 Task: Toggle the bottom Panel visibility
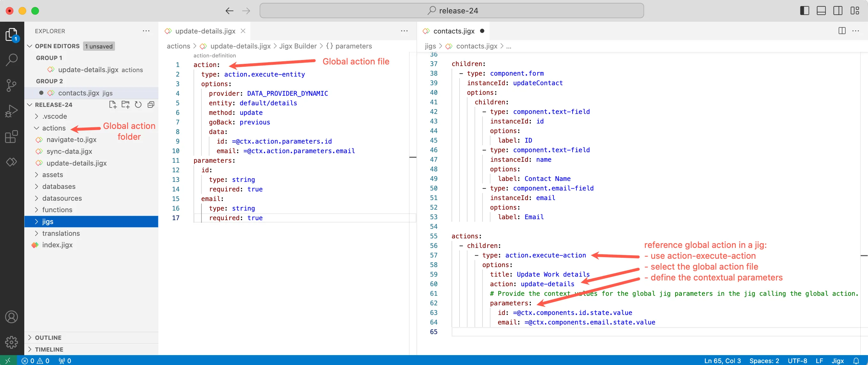point(821,11)
